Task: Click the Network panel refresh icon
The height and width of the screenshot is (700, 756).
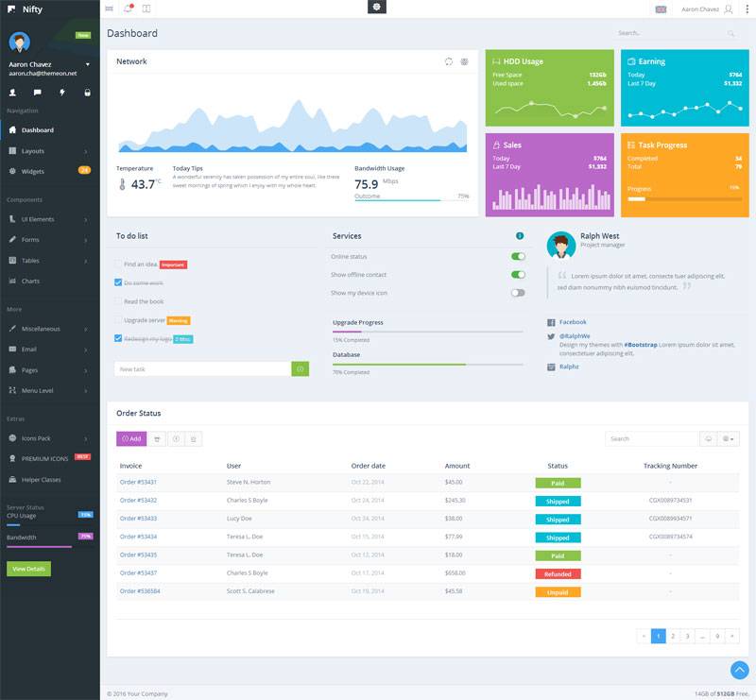Action: pyautogui.click(x=449, y=61)
